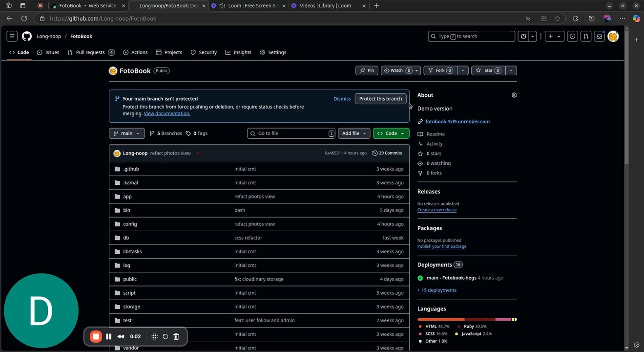Open the Issues inbox icon in header
Viewport: 644px width, 352px height.
(x=573, y=36)
